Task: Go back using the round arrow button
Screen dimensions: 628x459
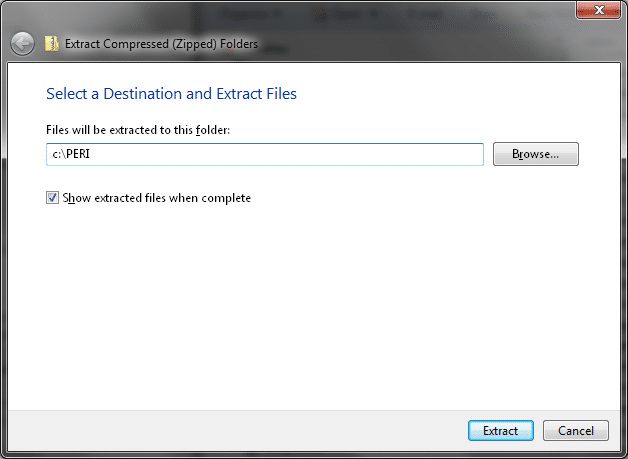Action: coord(22,44)
